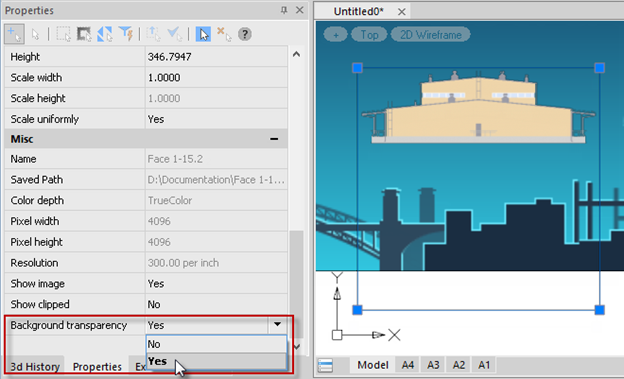
Task: Click the layout list icon beside the Model tab
Action: 325,365
